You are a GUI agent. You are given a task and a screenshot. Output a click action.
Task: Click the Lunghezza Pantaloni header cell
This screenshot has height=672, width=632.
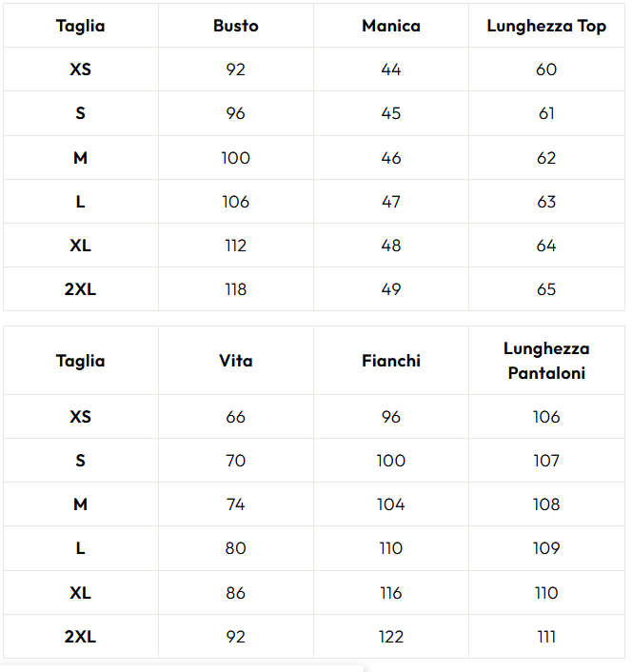(546, 361)
